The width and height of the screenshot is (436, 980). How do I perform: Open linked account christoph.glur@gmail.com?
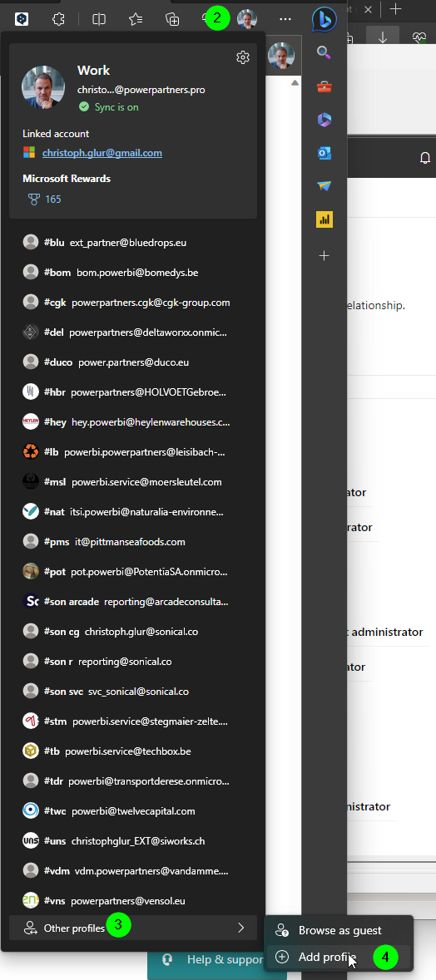[x=102, y=152]
